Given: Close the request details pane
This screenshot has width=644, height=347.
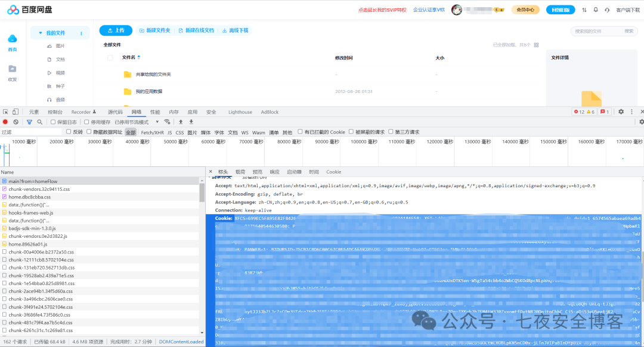Looking at the screenshot, I should coord(210,172).
